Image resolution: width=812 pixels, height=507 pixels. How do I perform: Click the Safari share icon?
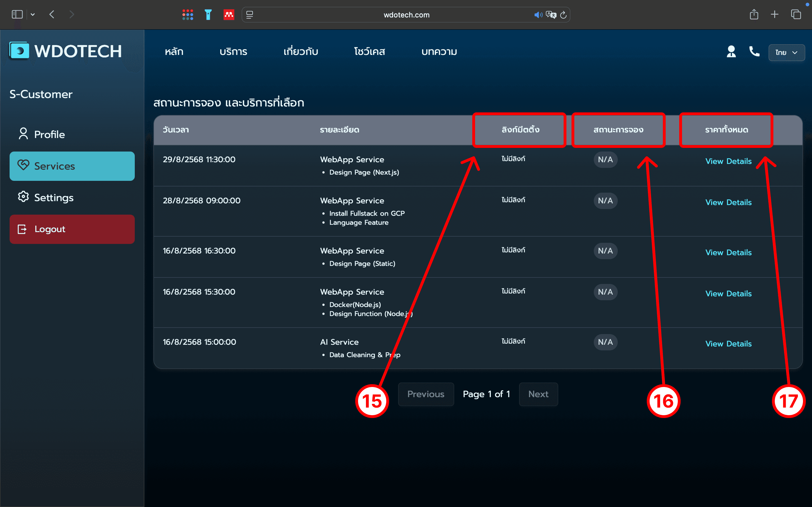point(754,14)
